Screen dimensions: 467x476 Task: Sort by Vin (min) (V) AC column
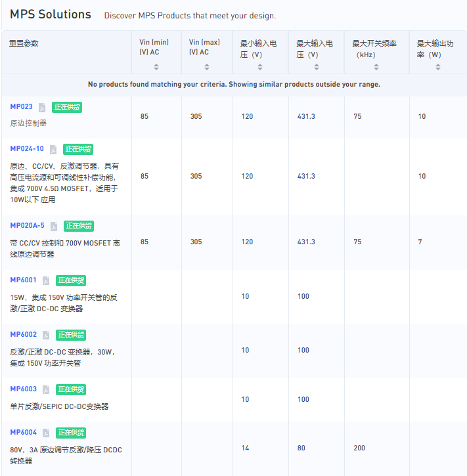[156, 67]
